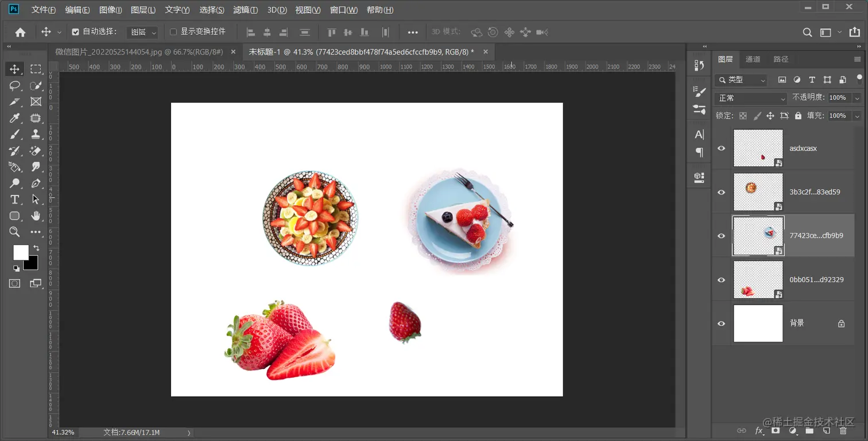Open the History panel icon
This screenshot has height=441, width=868.
[699, 65]
